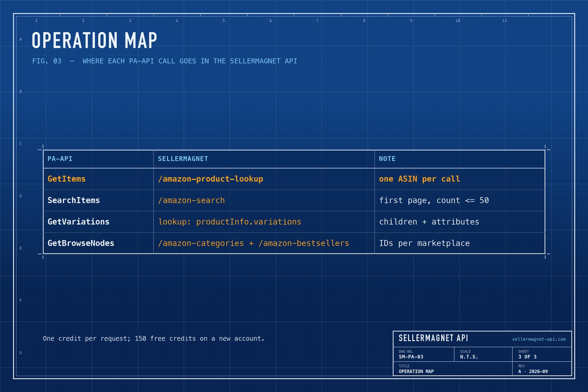
Task: Click the sheet value '3 OF 3'
Action: (528, 357)
